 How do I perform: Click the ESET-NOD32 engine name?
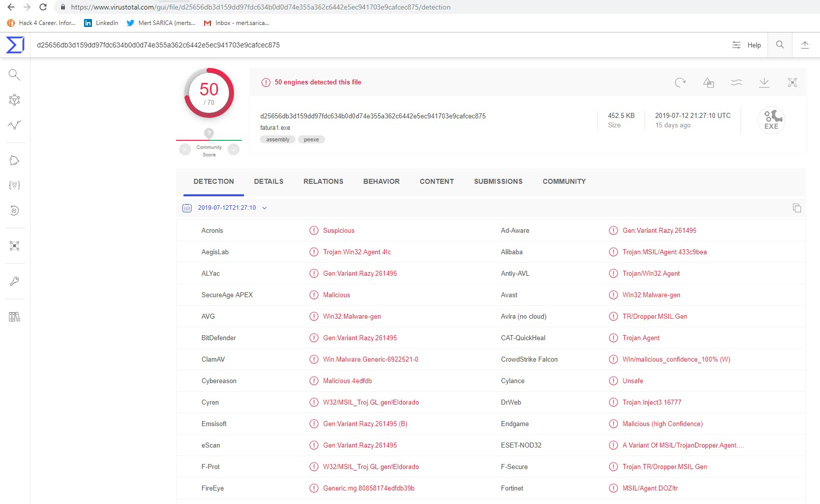tap(521, 446)
